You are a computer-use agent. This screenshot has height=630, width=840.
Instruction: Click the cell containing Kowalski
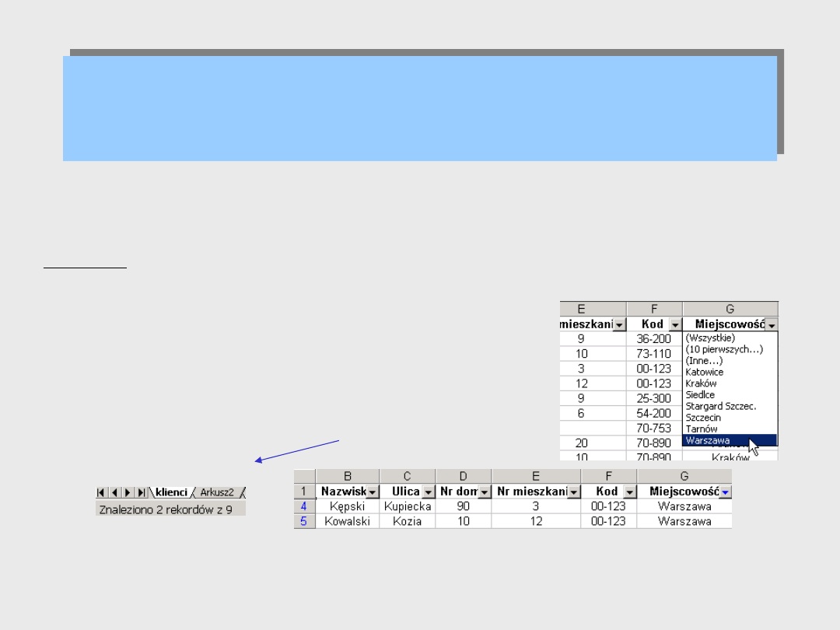(348, 521)
